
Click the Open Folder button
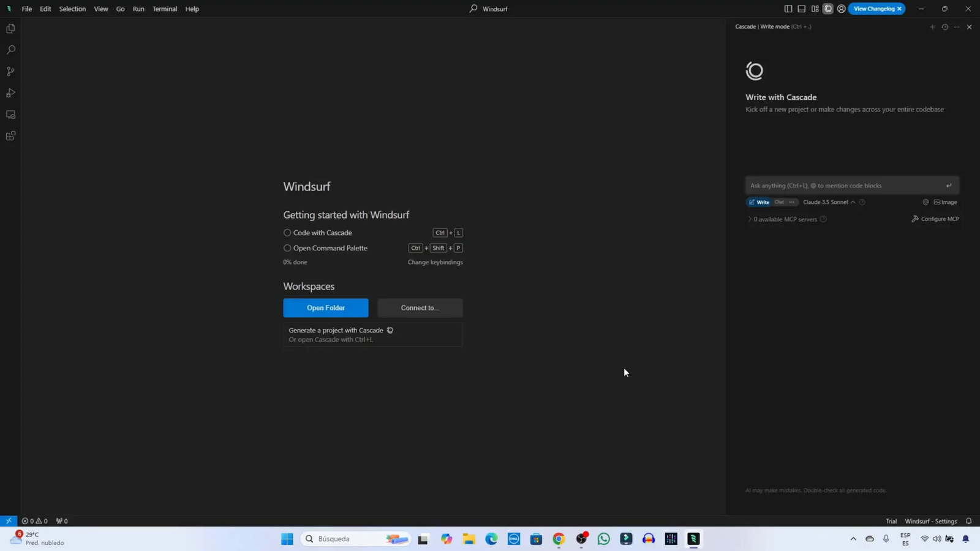(326, 308)
